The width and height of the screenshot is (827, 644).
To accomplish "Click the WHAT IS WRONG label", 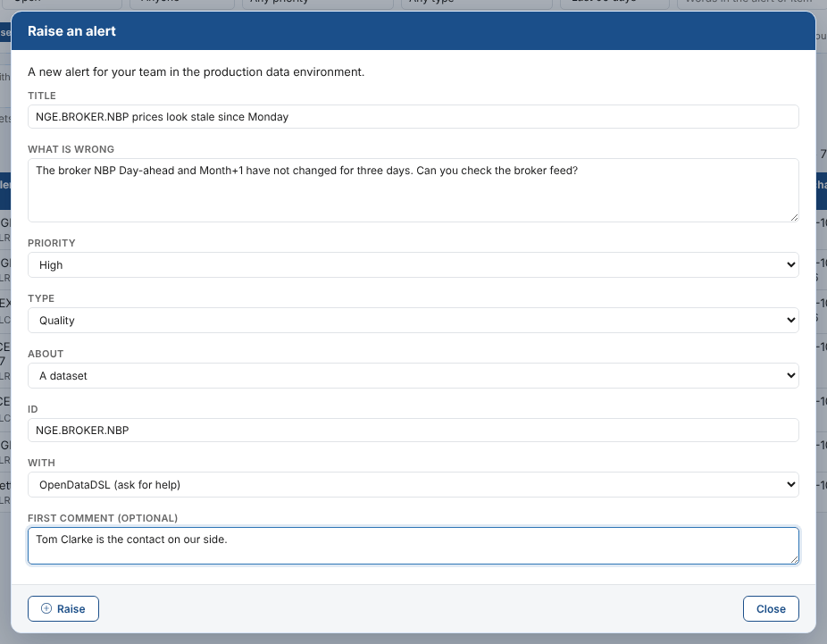I will [x=71, y=149].
